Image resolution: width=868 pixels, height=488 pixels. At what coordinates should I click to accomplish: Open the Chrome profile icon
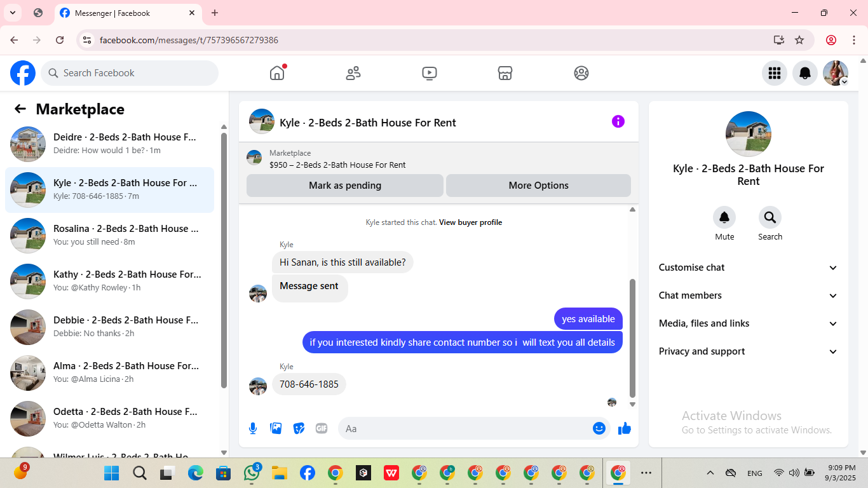point(831,40)
